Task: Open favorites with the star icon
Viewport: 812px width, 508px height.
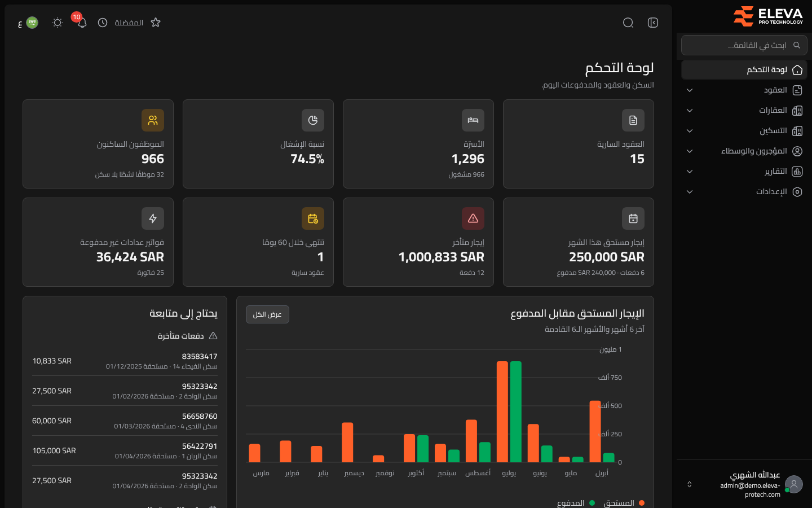Action: [x=156, y=23]
